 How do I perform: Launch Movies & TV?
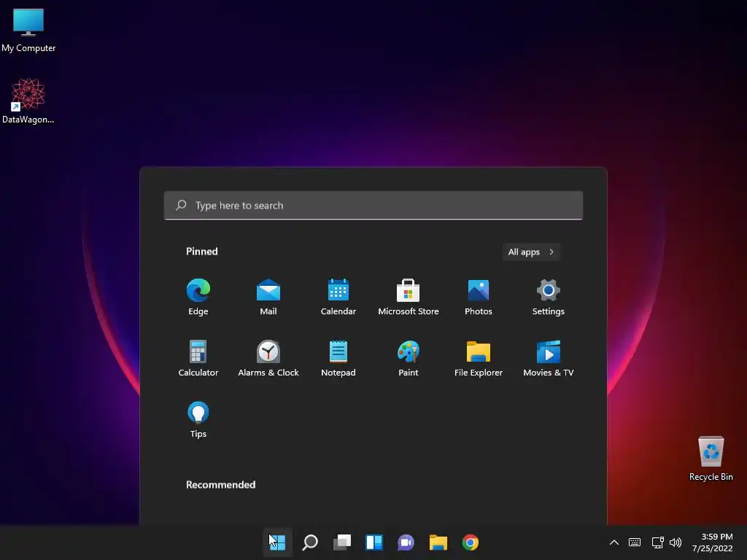(549, 359)
